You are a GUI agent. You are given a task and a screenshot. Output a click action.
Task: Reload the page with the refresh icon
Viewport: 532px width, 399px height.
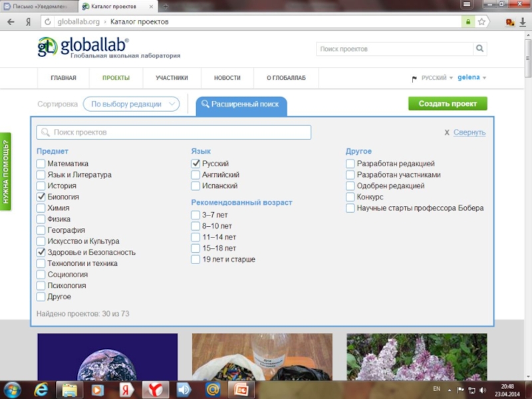coord(48,22)
